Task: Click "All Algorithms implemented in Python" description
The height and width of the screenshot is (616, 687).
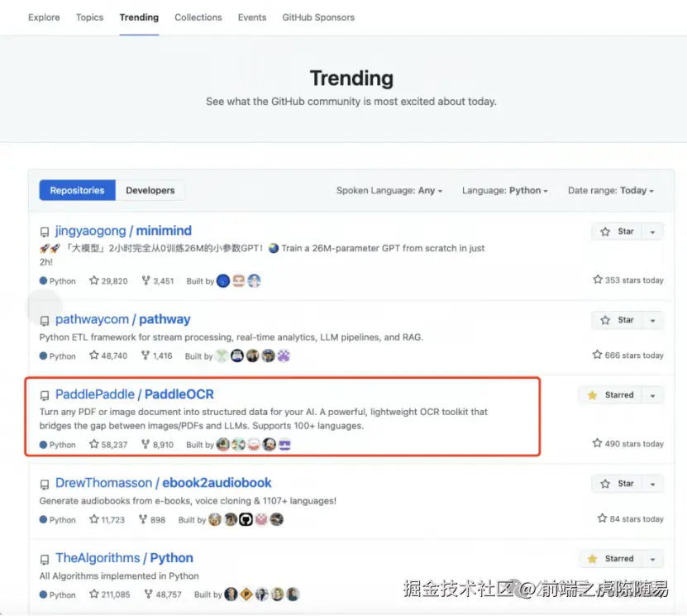Action: click(119, 575)
